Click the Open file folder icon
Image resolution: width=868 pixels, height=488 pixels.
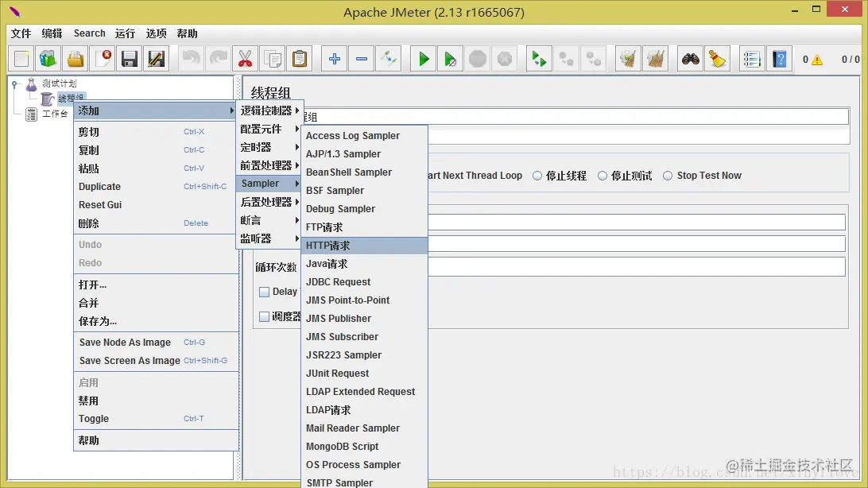tap(76, 59)
